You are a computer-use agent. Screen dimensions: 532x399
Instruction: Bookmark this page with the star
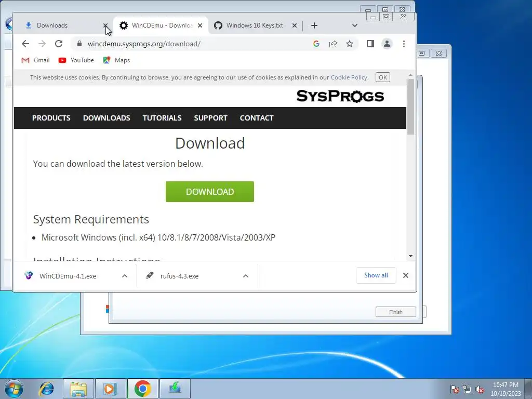[x=350, y=44]
